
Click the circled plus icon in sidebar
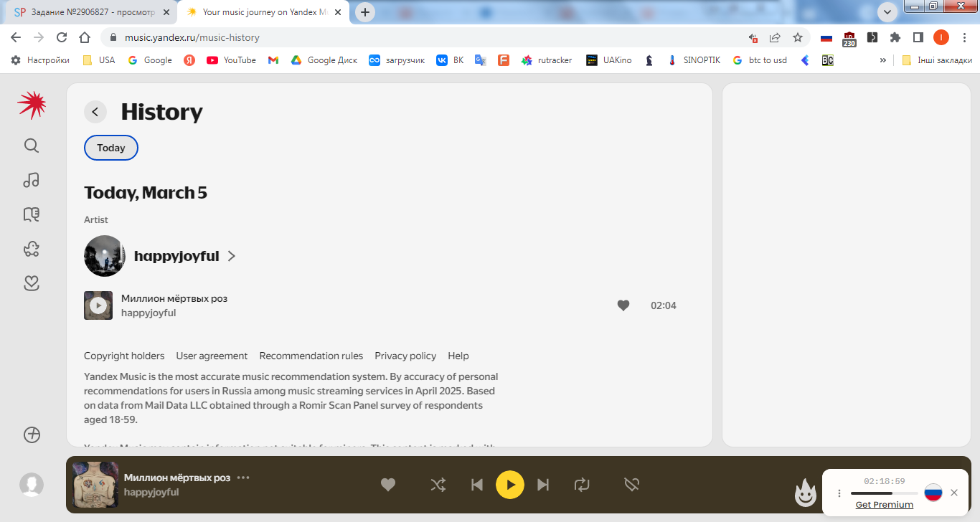32,435
